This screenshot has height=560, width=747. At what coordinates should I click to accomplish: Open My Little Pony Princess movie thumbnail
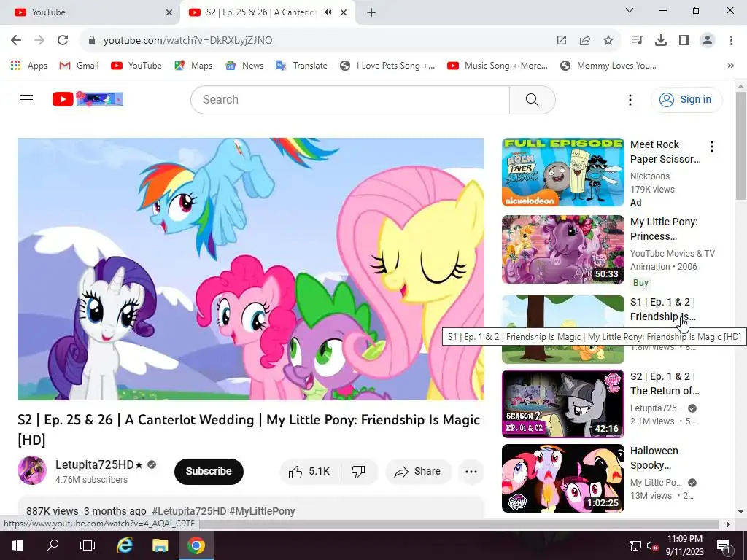(x=562, y=249)
